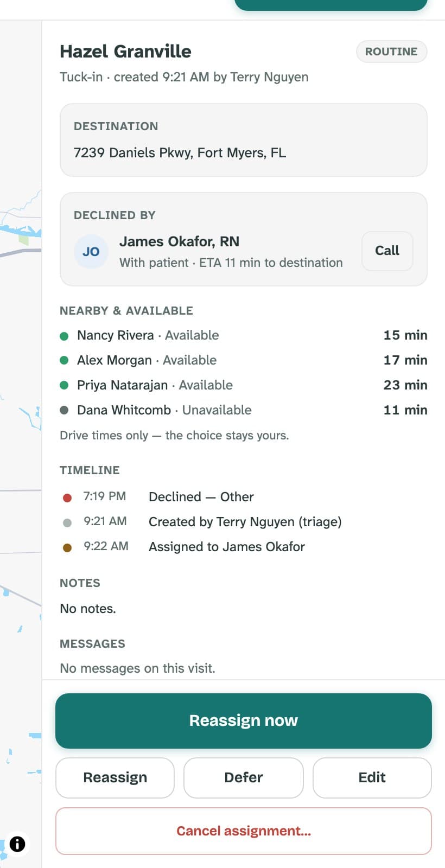Click the gray status dot beside Dana Whitcomb

[64, 410]
